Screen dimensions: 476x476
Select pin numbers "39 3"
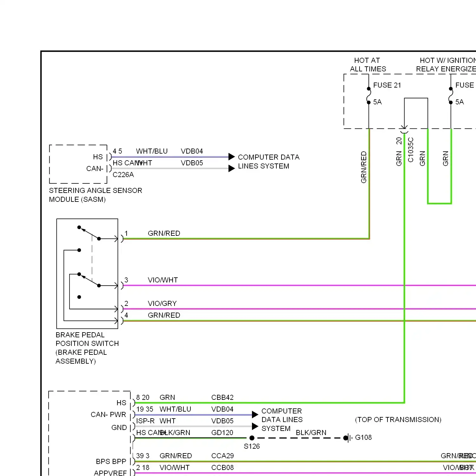(143, 456)
